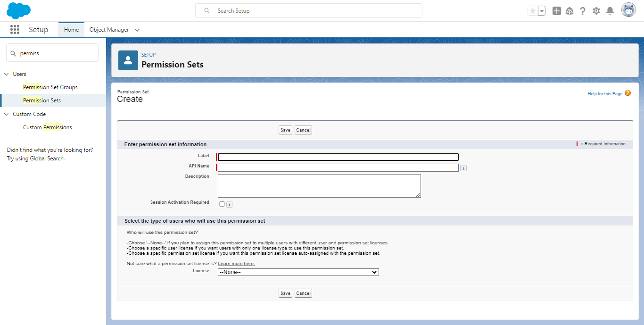Click into the API Name field
The width and height of the screenshot is (644, 325).
coord(338,167)
